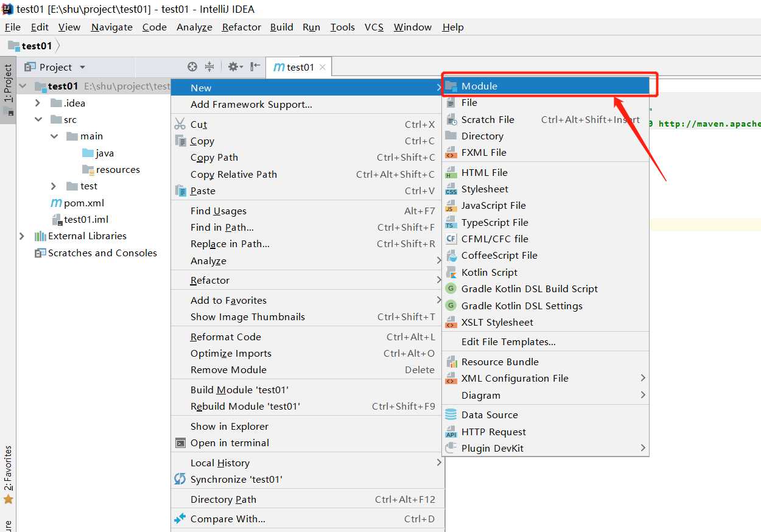
Task: Choose Reformat Code
Action: 307,337
